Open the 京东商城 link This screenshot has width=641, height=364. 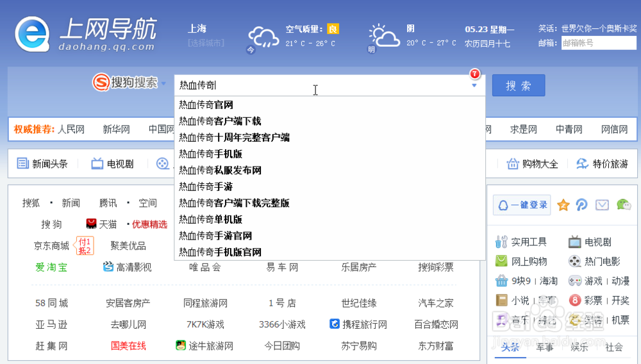51,245
